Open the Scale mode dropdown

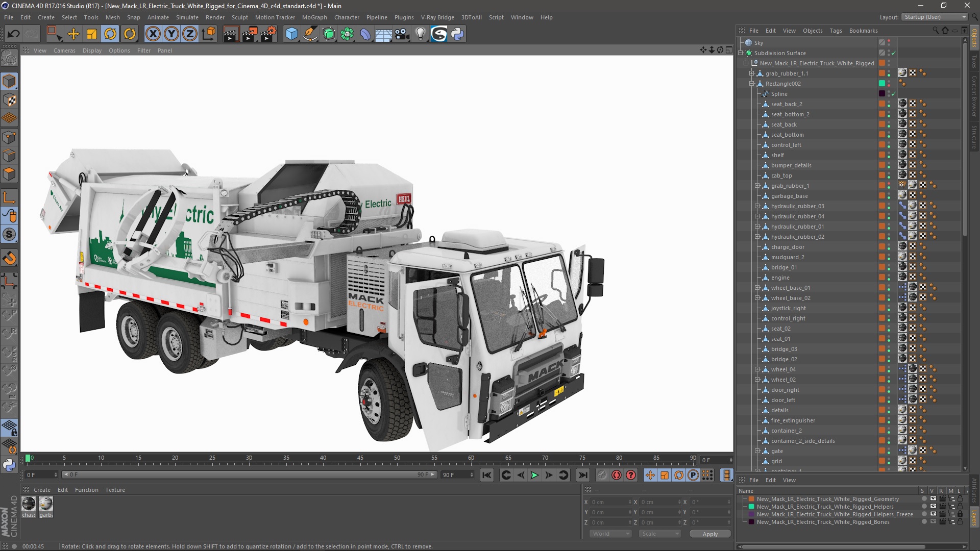click(660, 534)
